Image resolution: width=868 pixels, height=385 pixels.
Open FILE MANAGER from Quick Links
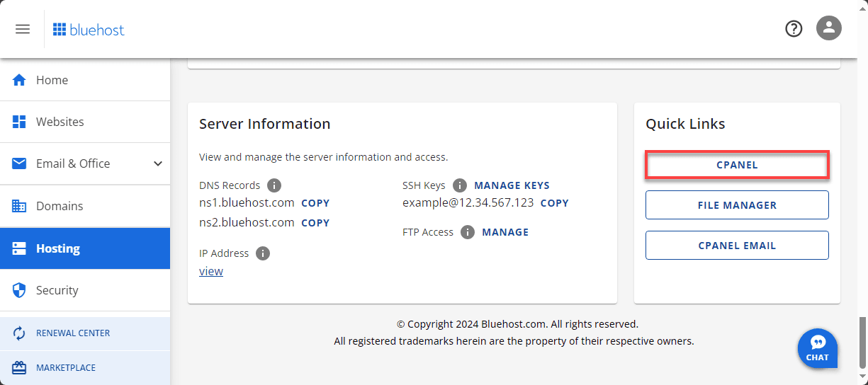(x=737, y=205)
